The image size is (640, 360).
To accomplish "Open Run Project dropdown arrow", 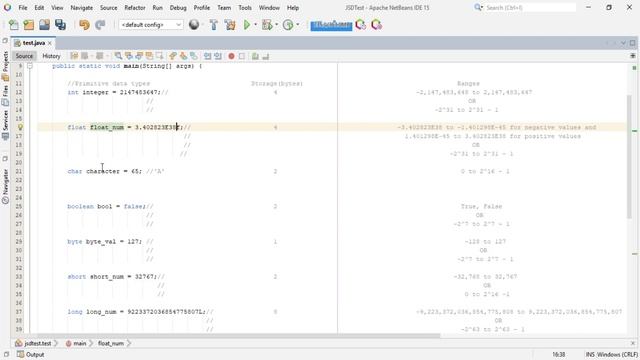I will tap(256, 25).
